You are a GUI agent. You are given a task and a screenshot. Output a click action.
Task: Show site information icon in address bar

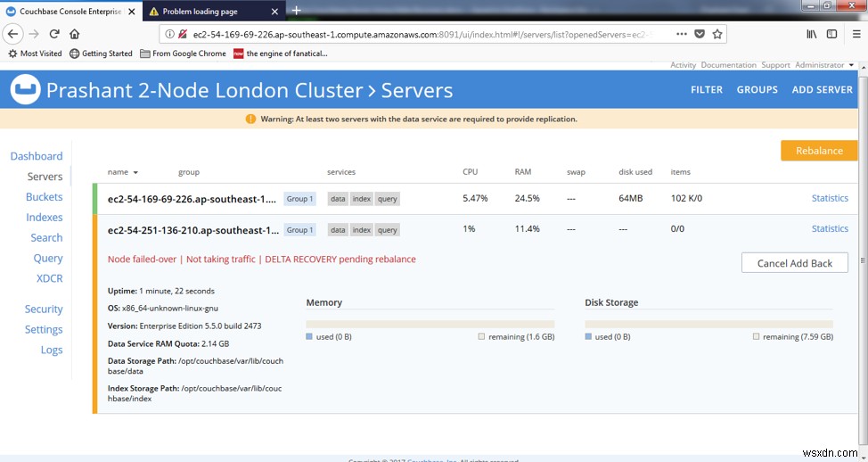point(170,35)
